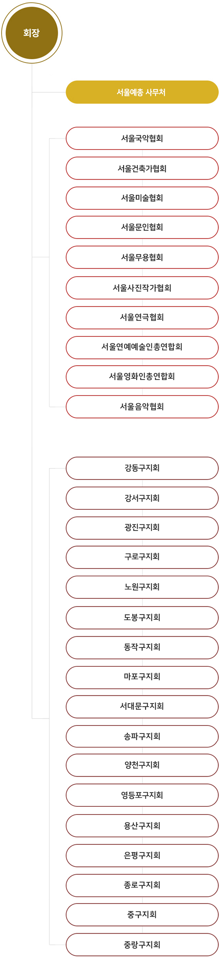
Task: Click on 서울사진작가협회
Action: 142,287
